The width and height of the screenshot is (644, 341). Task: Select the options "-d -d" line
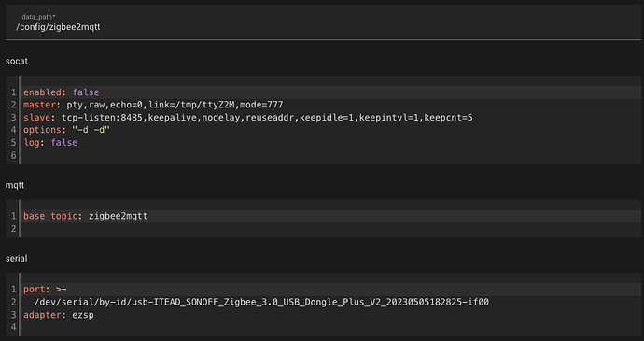[x=332, y=130]
